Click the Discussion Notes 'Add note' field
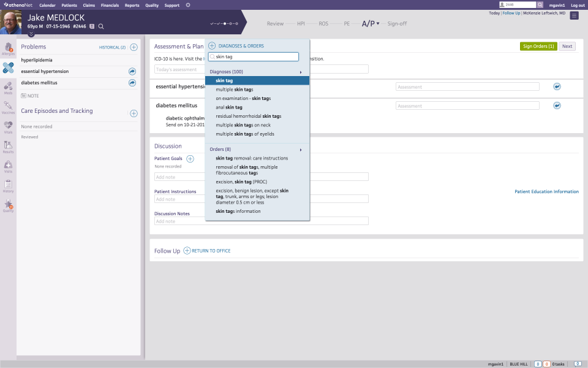The height and width of the screenshot is (368, 588). (262, 221)
